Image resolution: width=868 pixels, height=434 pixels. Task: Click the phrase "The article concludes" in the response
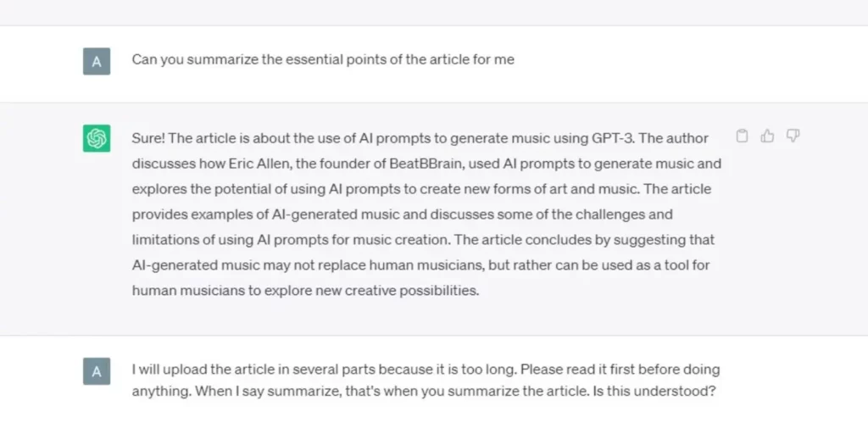coord(542,239)
